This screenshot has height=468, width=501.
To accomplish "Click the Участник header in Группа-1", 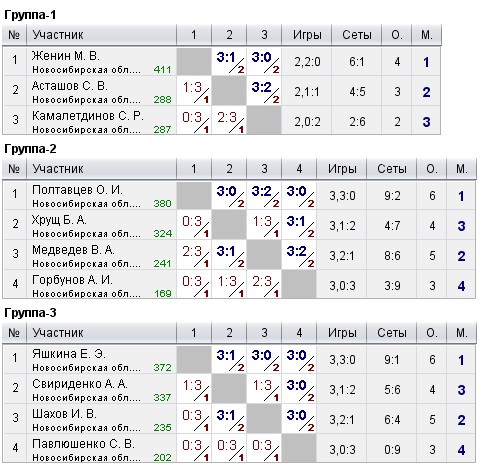I will pos(58,35).
